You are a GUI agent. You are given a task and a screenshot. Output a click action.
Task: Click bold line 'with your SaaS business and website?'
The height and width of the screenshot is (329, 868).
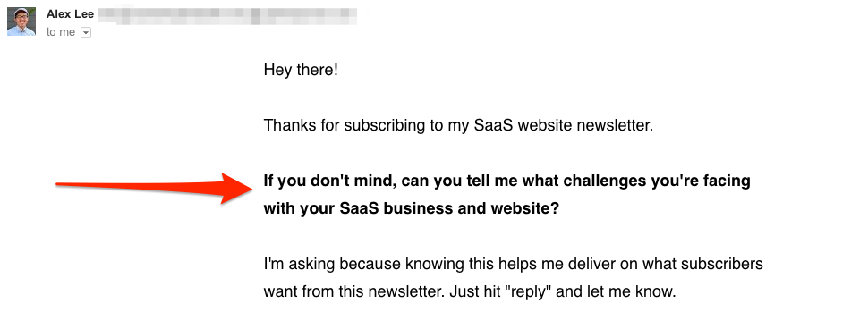tap(412, 208)
